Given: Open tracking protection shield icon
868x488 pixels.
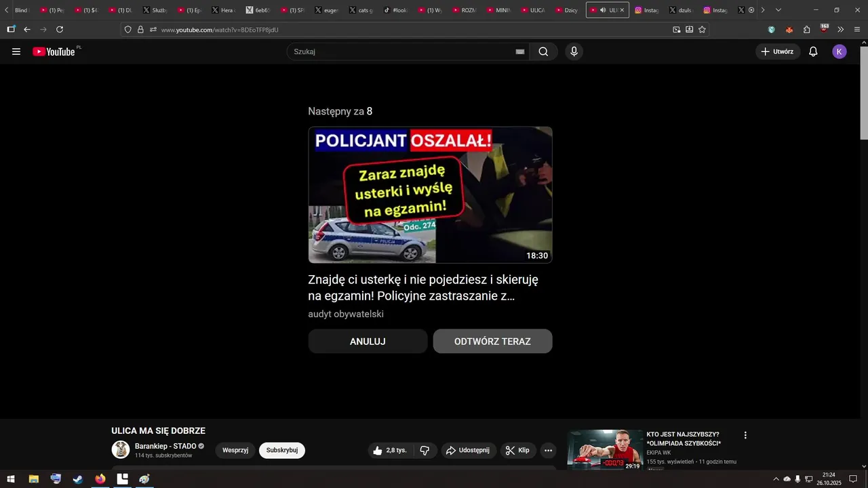Looking at the screenshot, I should point(127,29).
